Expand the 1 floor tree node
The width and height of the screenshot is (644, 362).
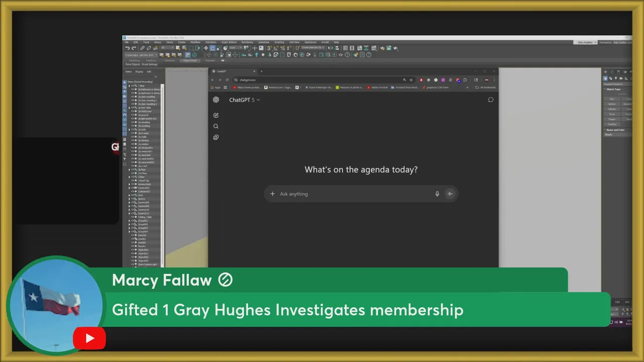[x=129, y=86]
